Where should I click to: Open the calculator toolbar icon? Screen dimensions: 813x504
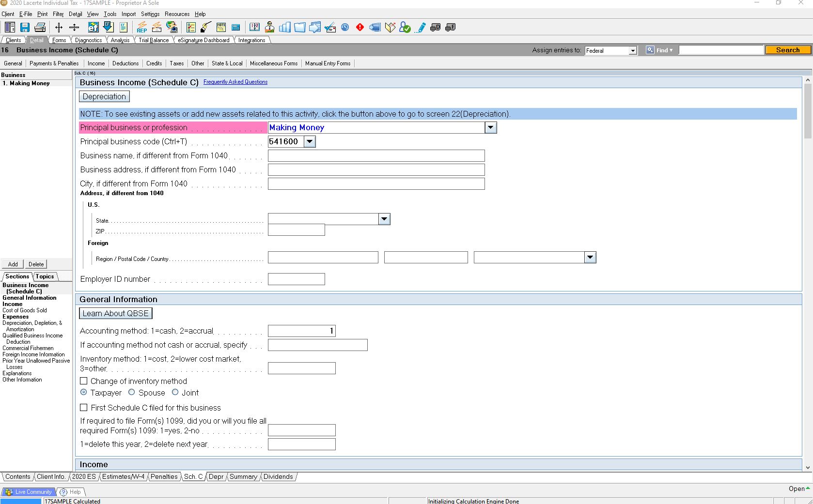pyautogui.click(x=236, y=28)
